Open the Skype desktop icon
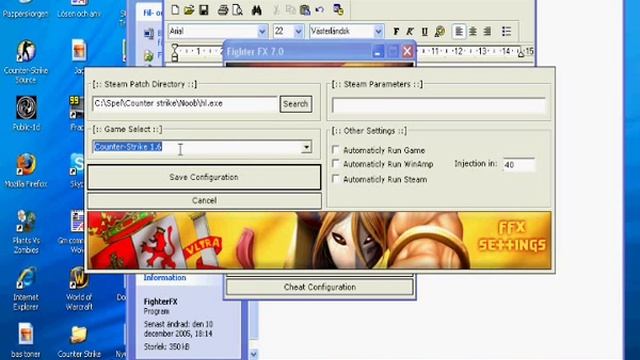The height and width of the screenshot is (360, 640). tap(77, 170)
